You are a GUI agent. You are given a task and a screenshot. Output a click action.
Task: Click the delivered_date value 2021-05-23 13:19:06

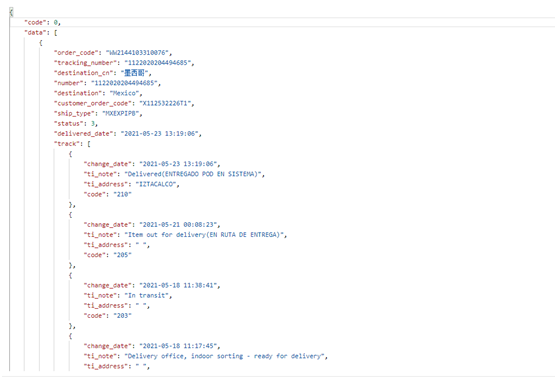click(x=160, y=134)
